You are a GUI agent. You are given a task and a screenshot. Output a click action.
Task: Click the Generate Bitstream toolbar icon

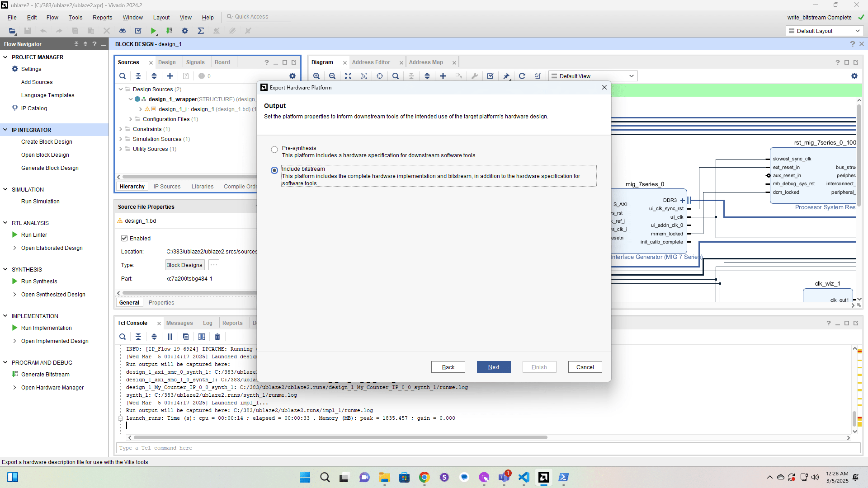click(x=170, y=31)
